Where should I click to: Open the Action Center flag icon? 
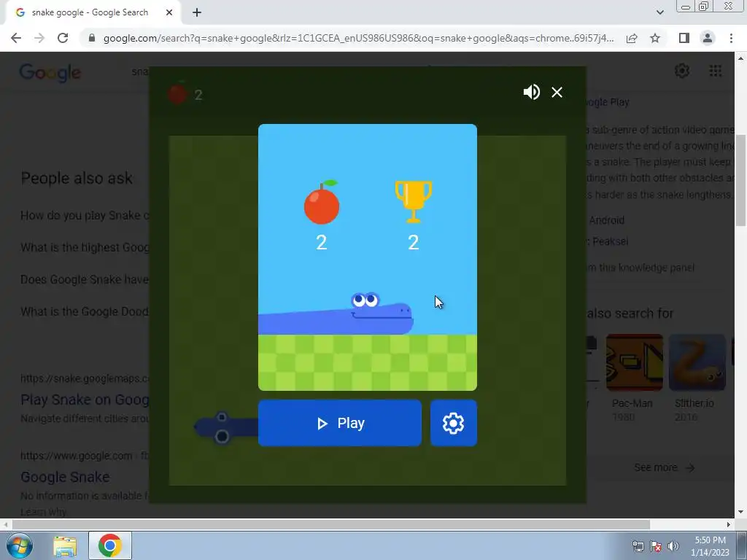pyautogui.click(x=656, y=546)
